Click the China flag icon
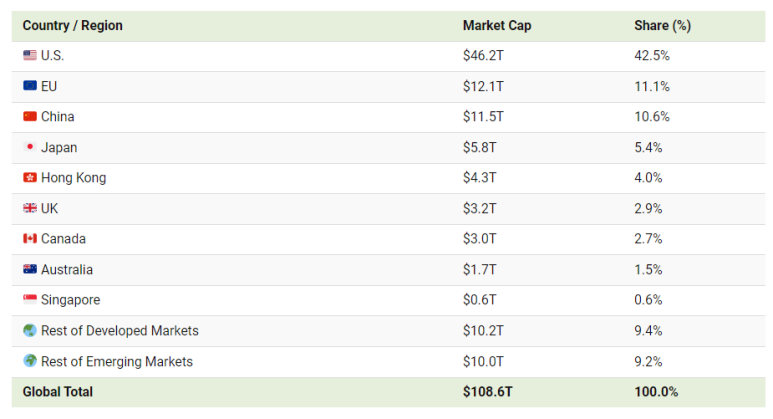The image size is (773, 419). [x=30, y=116]
